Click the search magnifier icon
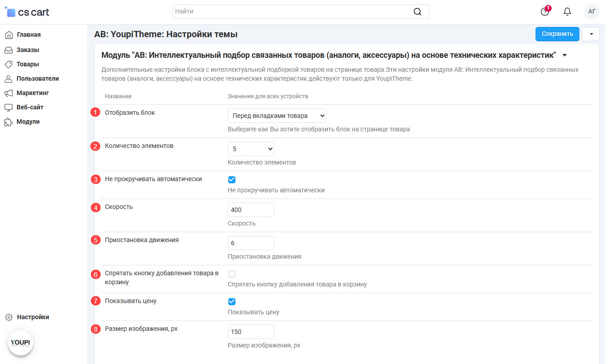 (418, 12)
